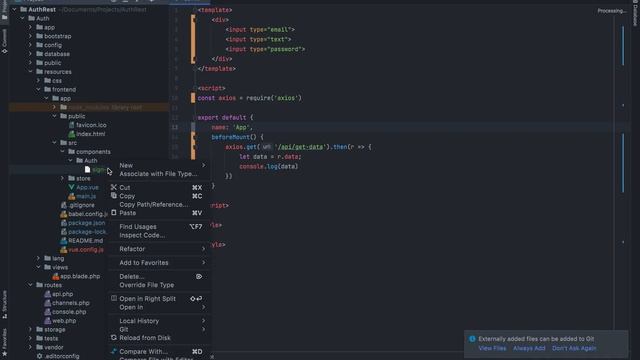Click the channels.php file icon

click(x=47, y=303)
